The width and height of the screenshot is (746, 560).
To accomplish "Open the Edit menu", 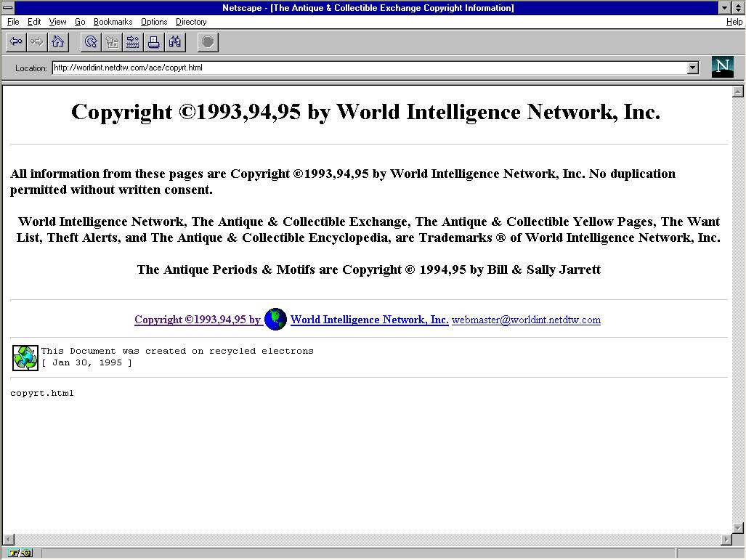I will pyautogui.click(x=34, y=22).
